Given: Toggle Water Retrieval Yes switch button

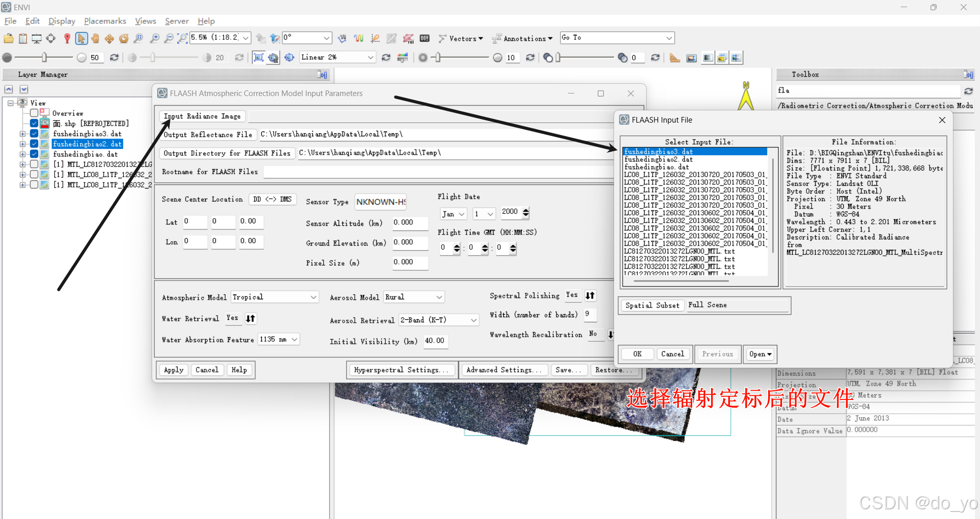Looking at the screenshot, I should (x=251, y=318).
